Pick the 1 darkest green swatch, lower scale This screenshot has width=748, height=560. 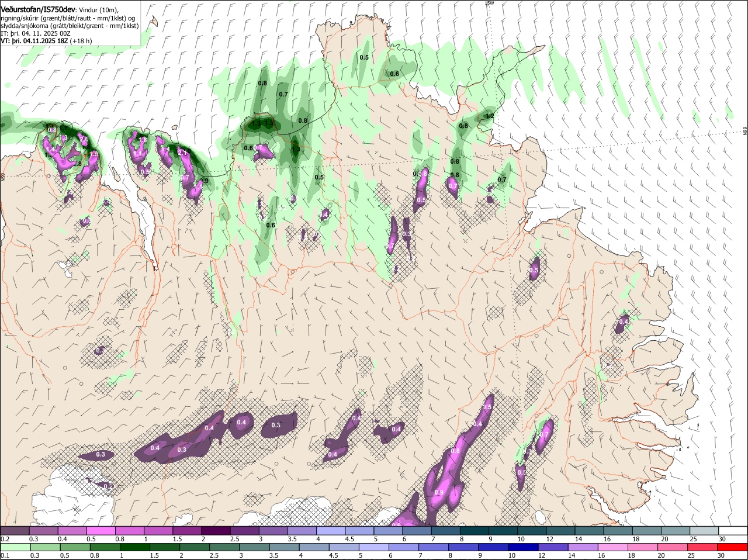pyautogui.click(x=136, y=547)
